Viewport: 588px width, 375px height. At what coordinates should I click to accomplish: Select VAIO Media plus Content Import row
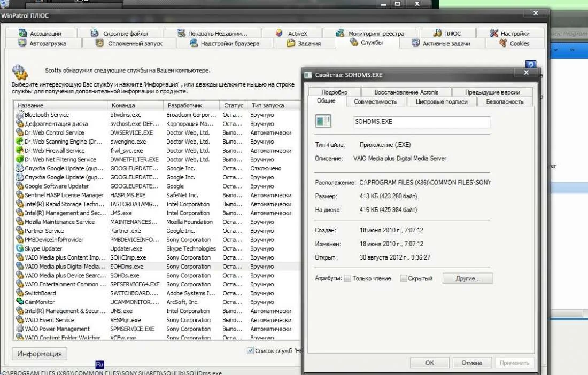click(158, 257)
